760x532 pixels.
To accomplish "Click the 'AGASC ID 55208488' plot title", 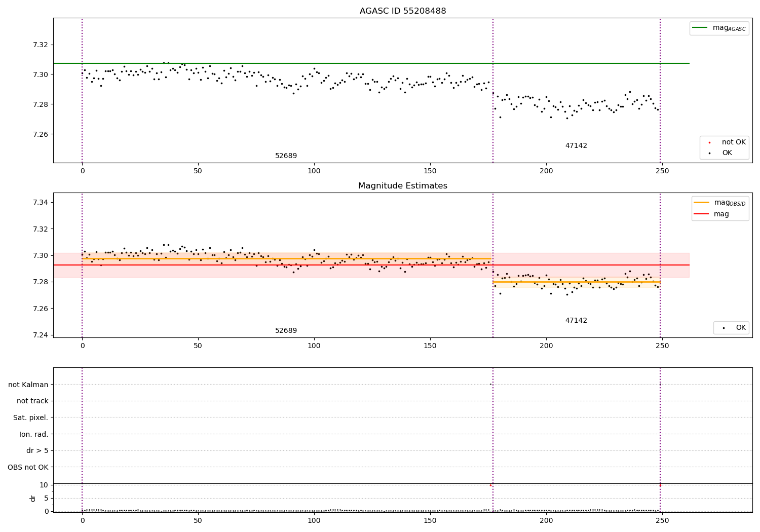I will pos(403,11).
